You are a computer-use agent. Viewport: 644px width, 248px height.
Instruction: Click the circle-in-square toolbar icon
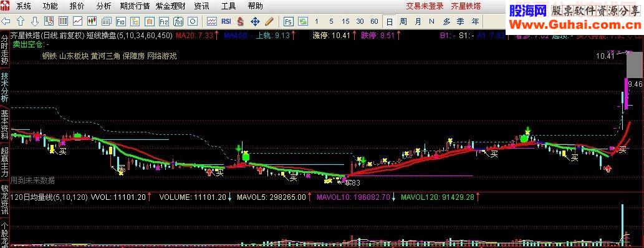(193, 21)
